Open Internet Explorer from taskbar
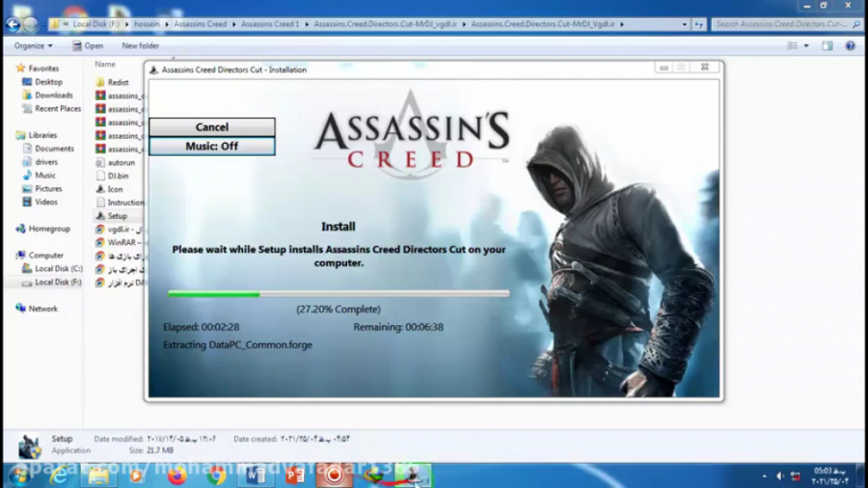This screenshot has width=868, height=488. click(58, 475)
